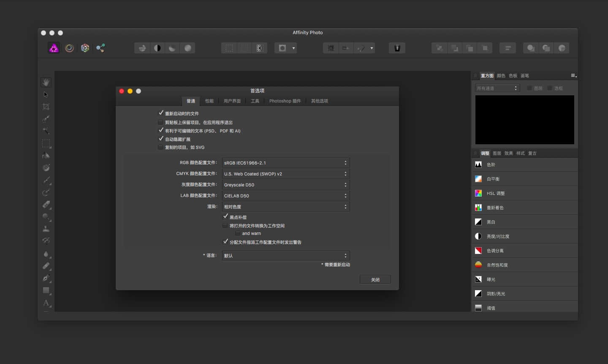Add a 曝光 adjustment
Screen dimensions: 608x364
525,279
